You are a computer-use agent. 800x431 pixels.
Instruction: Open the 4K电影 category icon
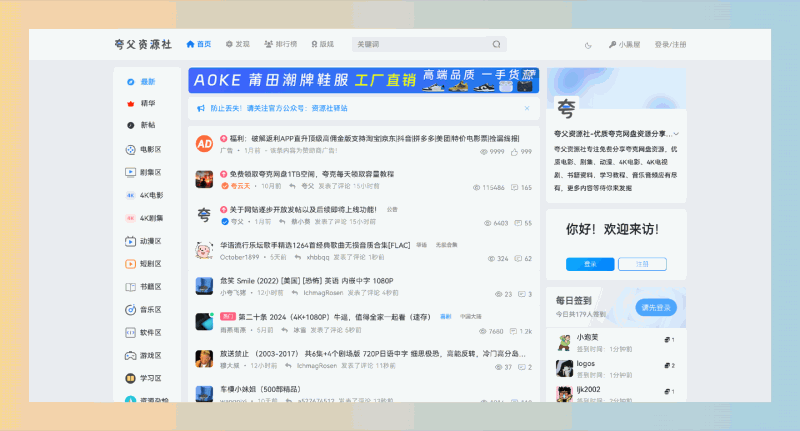(131, 195)
